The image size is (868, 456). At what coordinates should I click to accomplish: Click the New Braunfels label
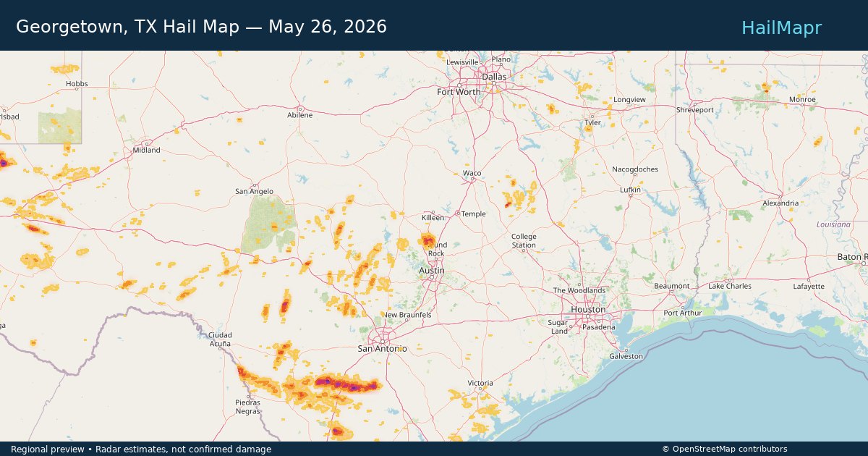407,316
